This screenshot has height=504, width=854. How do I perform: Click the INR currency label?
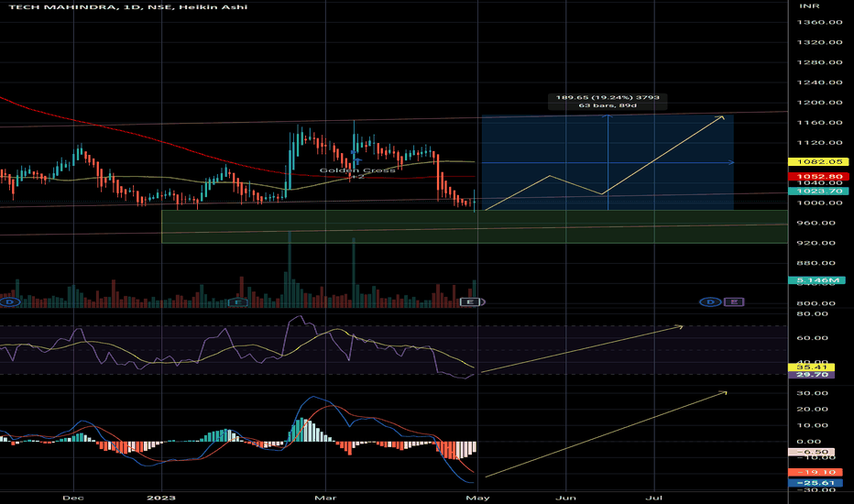pos(809,6)
